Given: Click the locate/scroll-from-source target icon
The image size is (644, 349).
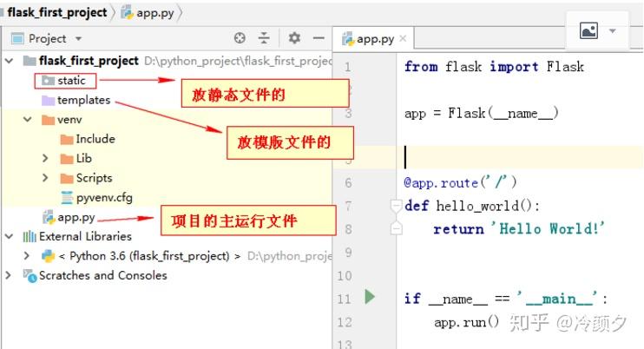Looking at the screenshot, I should tap(240, 38).
